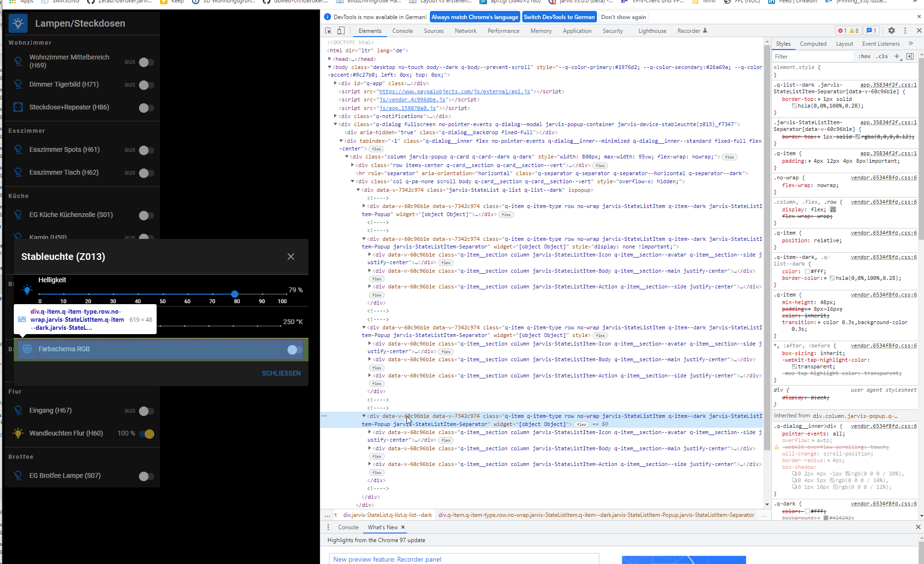
Task: Click the ellipsis before the selected DOM node
Action: [324, 416]
